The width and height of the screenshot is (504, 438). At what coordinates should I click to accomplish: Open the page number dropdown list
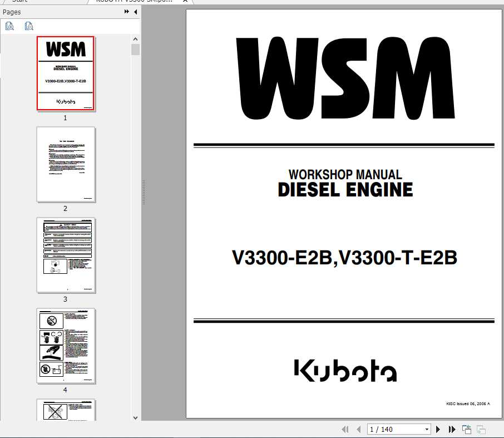click(x=426, y=429)
